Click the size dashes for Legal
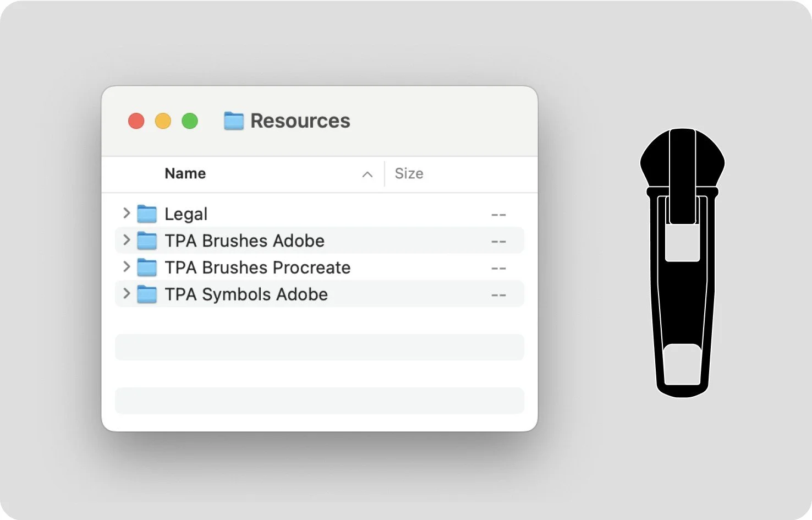Image resolution: width=812 pixels, height=520 pixels. coord(498,215)
